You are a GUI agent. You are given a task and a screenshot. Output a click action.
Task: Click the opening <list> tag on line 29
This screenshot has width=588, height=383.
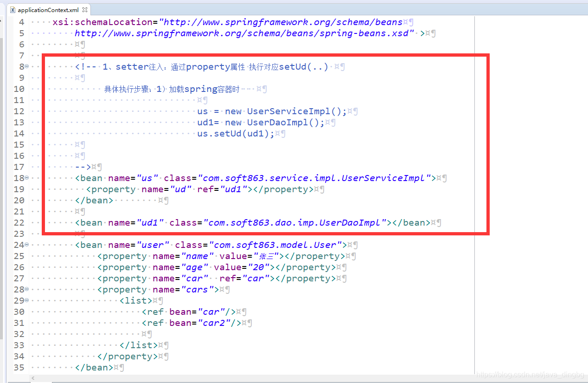click(x=136, y=301)
